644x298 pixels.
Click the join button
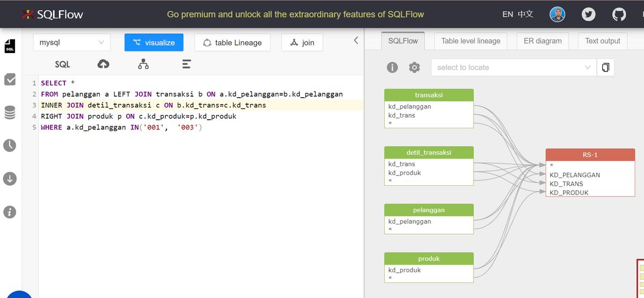coord(302,42)
